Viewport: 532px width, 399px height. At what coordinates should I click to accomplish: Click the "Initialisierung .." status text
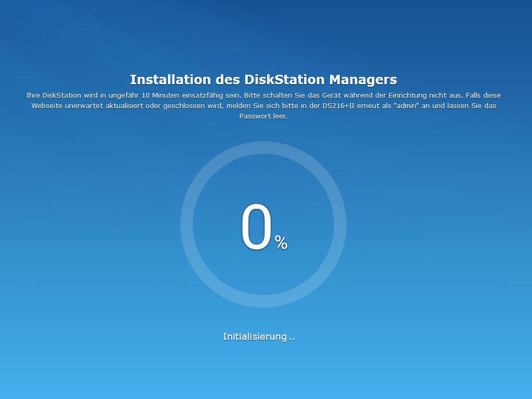pyautogui.click(x=259, y=337)
